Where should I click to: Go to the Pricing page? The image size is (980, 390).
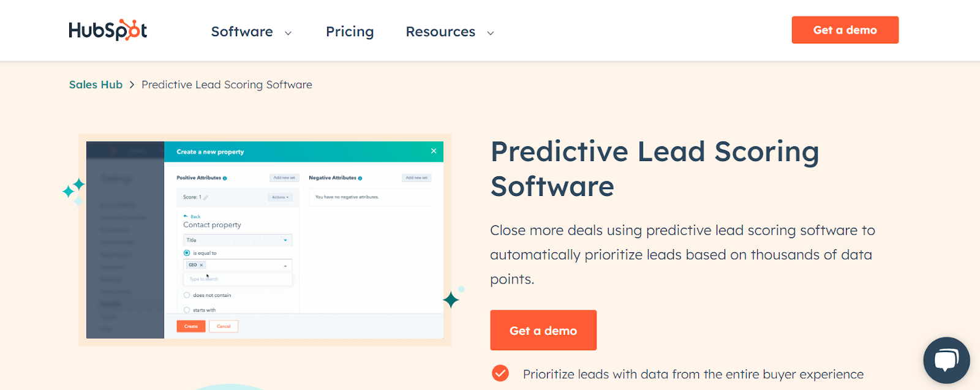pos(350,32)
